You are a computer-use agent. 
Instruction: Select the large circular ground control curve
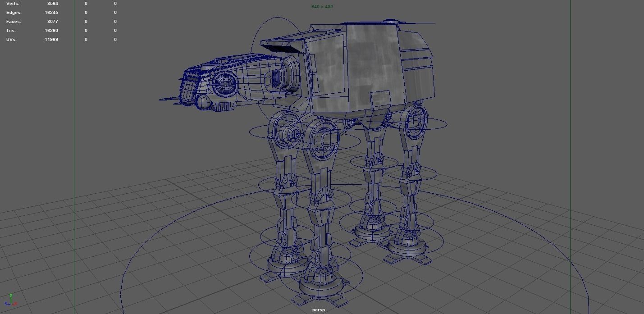tap(354, 248)
